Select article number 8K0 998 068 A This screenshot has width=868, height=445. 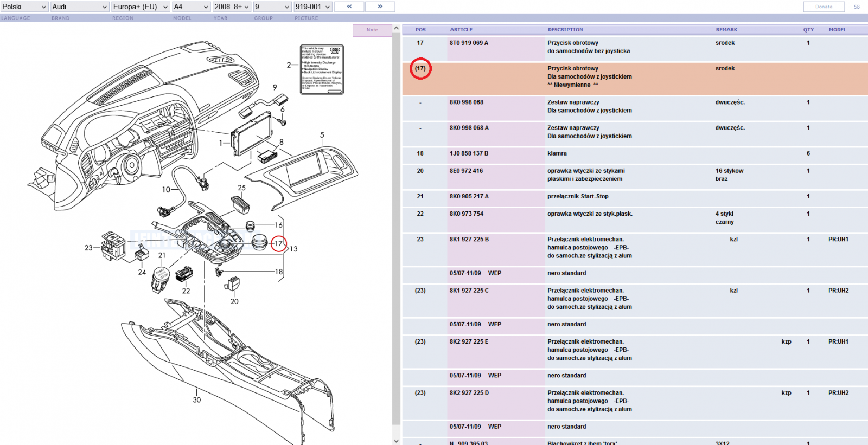tap(469, 128)
